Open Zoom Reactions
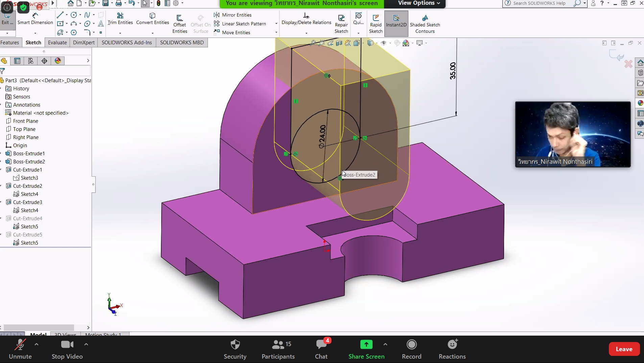This screenshot has width=644, height=363. tap(452, 349)
